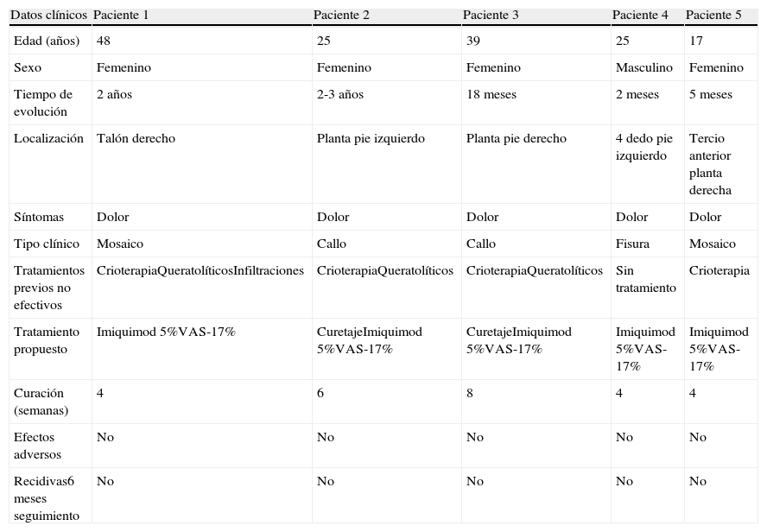Select the "Tiempo de evolución" row label
Viewport: 767px width, 532px height.
(43, 103)
